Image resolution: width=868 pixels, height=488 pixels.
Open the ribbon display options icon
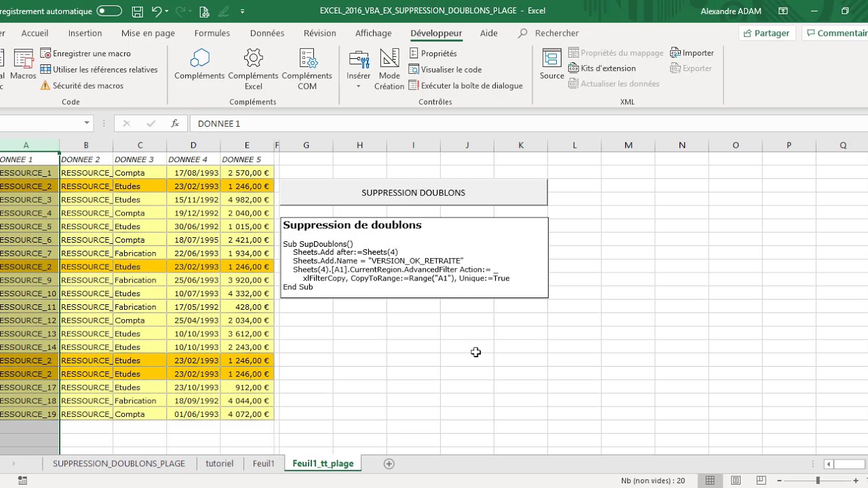pyautogui.click(x=783, y=11)
